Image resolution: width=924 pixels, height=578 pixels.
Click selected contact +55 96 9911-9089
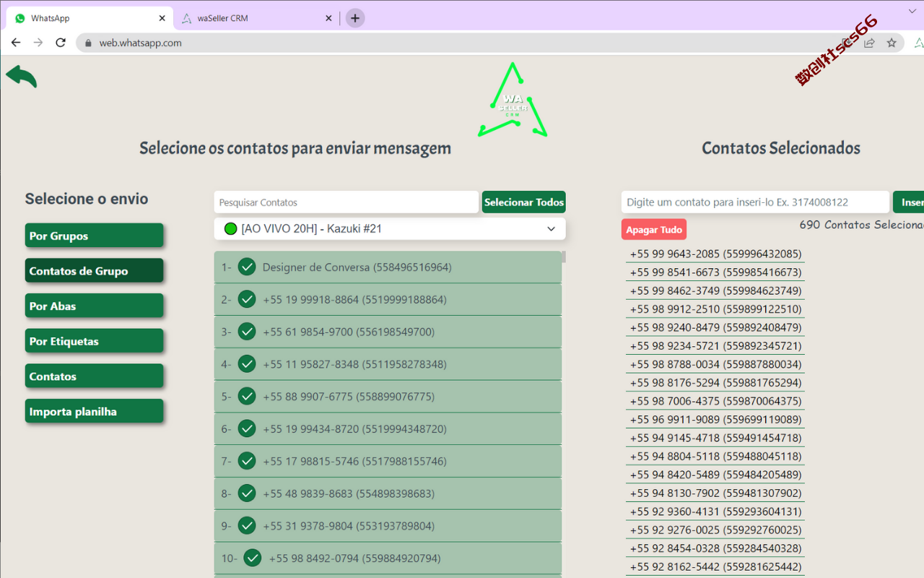(715, 420)
